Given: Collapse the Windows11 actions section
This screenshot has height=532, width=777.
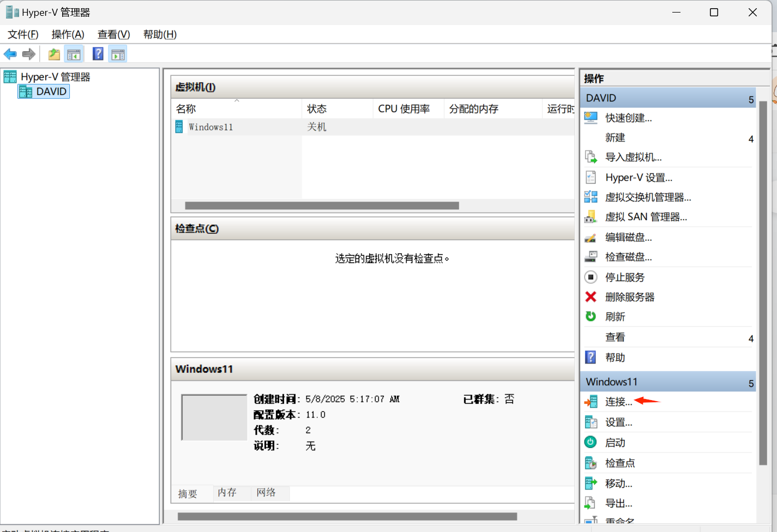Looking at the screenshot, I should (x=668, y=382).
